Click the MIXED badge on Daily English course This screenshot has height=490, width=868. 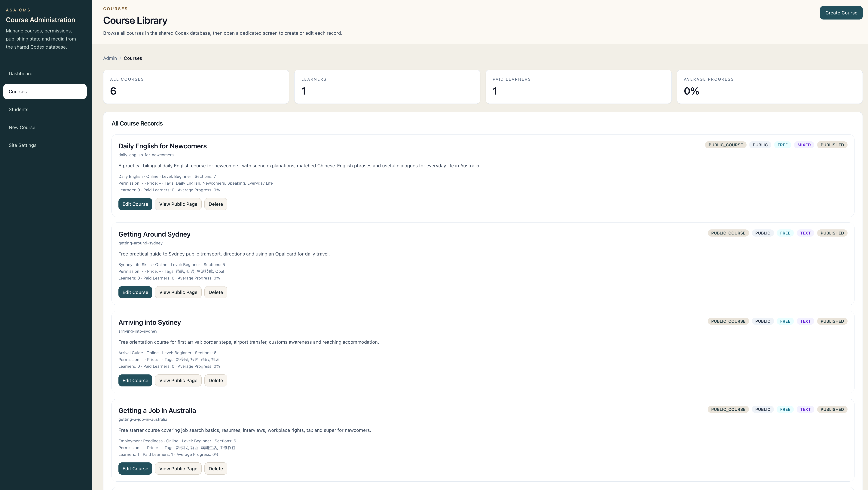(804, 145)
